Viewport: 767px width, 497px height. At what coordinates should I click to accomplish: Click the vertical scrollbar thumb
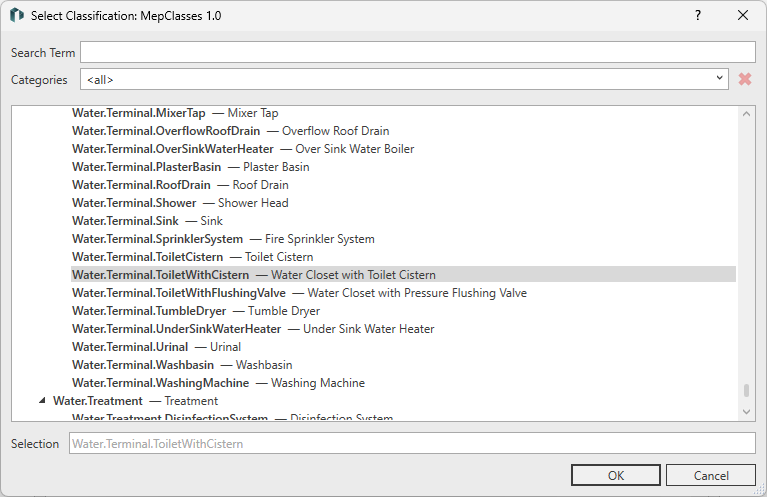pos(746,390)
